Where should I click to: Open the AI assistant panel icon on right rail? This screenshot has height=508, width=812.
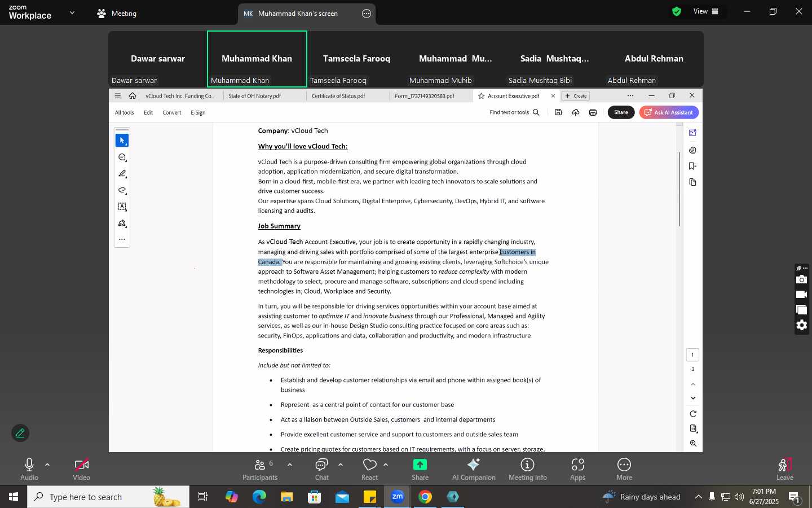[x=693, y=133]
